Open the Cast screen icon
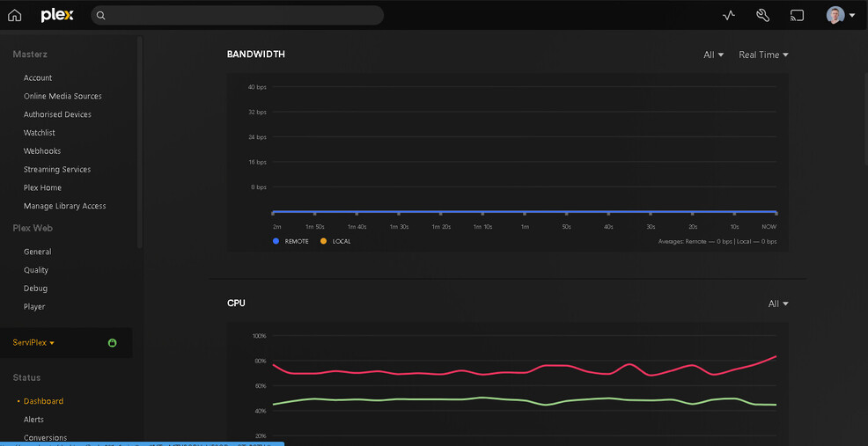The height and width of the screenshot is (446, 868). pos(797,16)
